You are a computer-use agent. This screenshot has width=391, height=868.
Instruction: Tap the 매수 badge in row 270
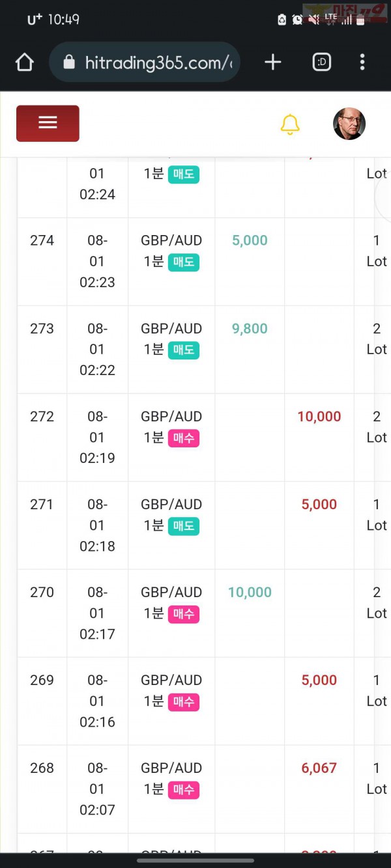click(x=183, y=614)
